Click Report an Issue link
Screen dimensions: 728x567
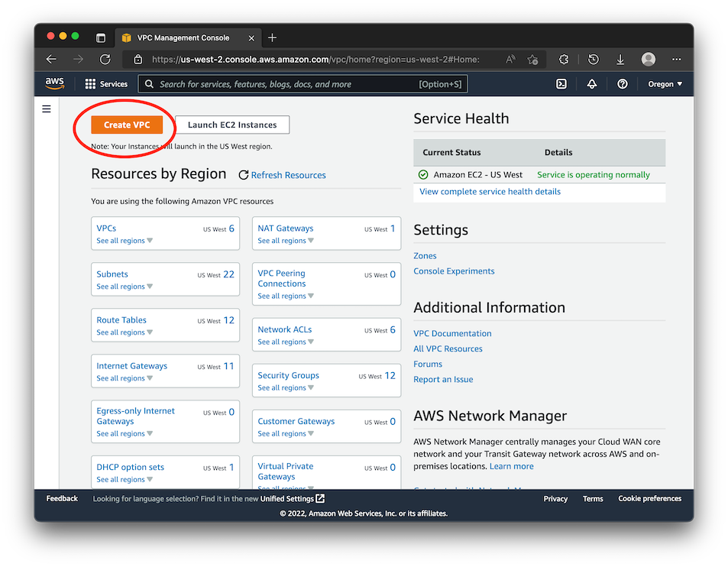pyautogui.click(x=443, y=379)
